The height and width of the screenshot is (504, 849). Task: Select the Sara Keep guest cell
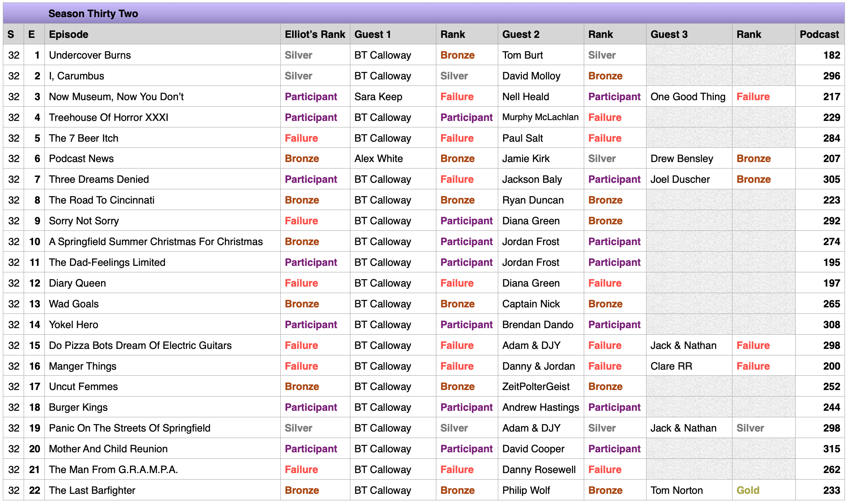click(x=393, y=96)
